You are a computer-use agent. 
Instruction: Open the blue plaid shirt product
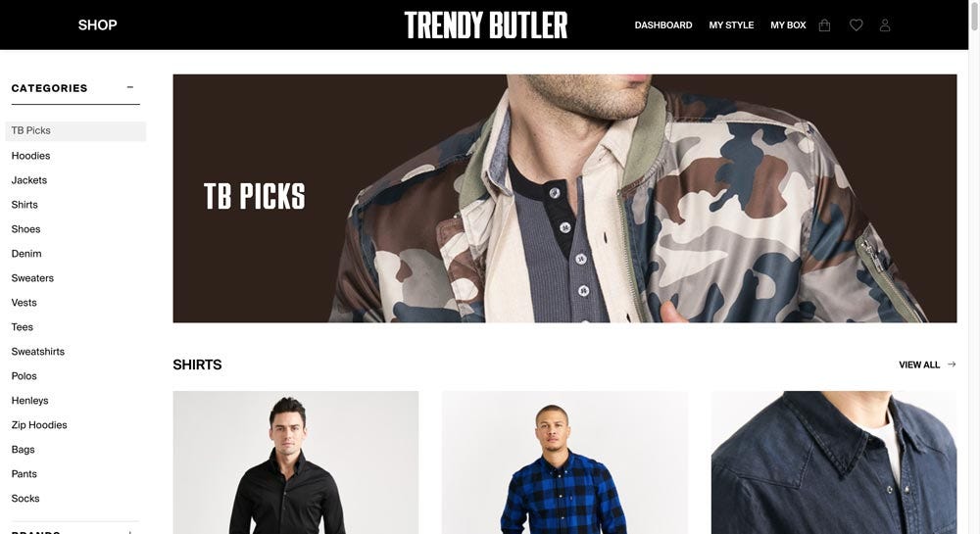pyautogui.click(x=565, y=462)
